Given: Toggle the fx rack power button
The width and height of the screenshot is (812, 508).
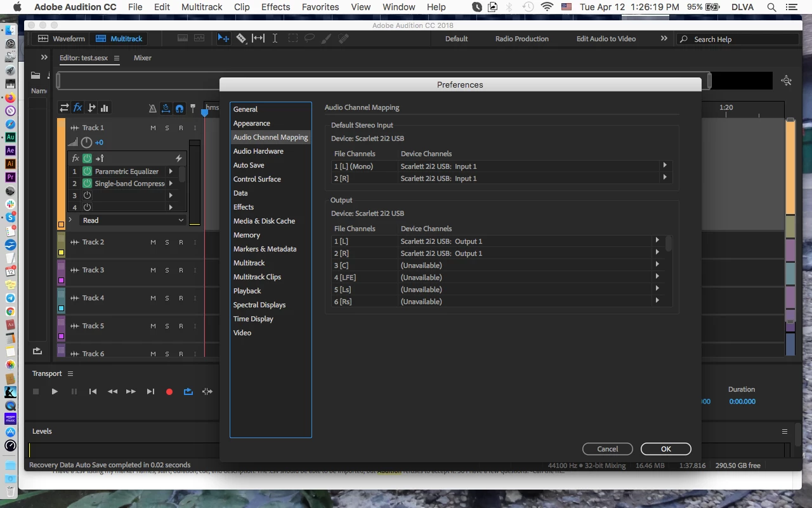Looking at the screenshot, I should click(x=87, y=158).
